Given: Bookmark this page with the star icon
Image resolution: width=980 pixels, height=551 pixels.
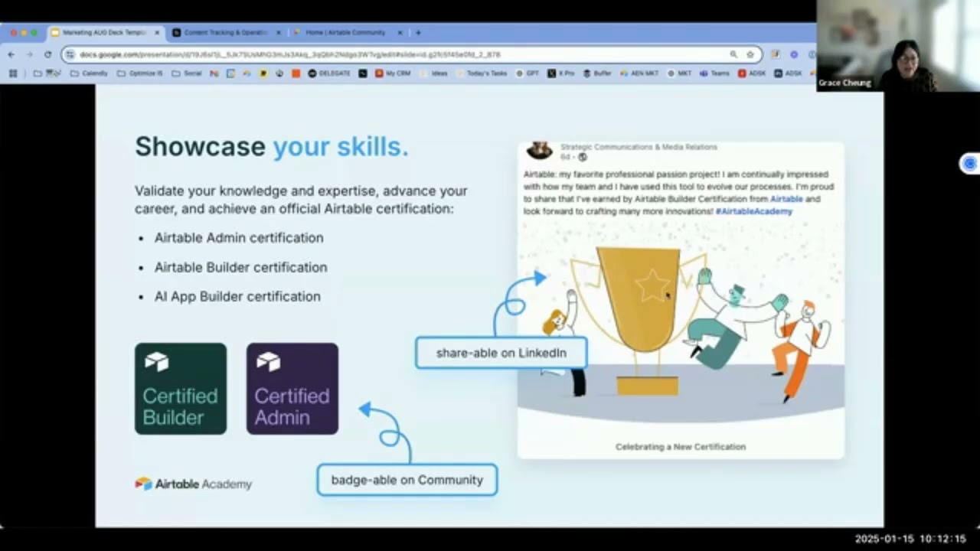Looking at the screenshot, I should 750,54.
